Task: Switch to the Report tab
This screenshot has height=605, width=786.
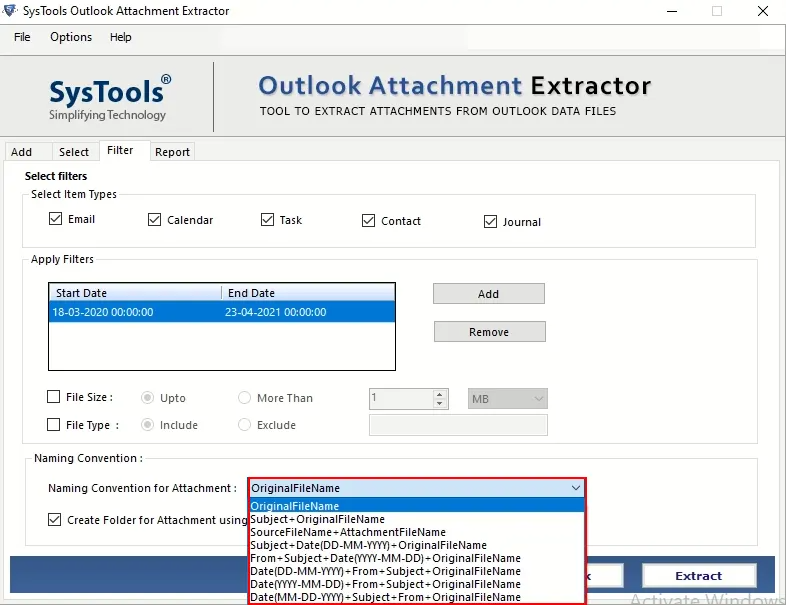Action: tap(172, 152)
